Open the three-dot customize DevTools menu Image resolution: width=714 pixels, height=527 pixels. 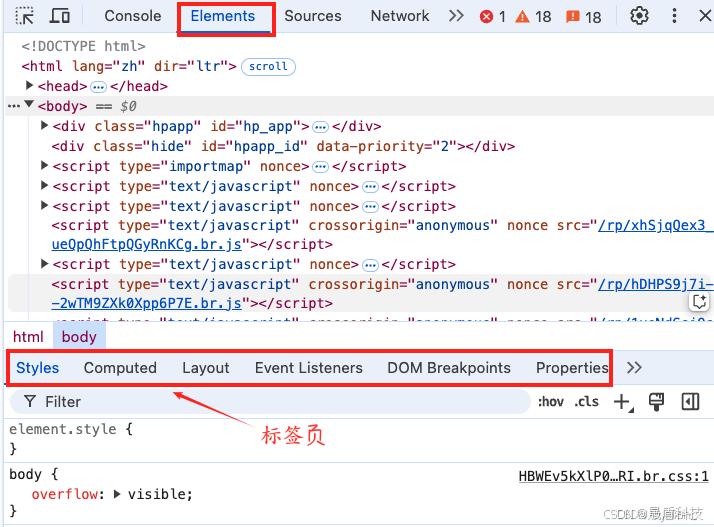click(x=674, y=16)
